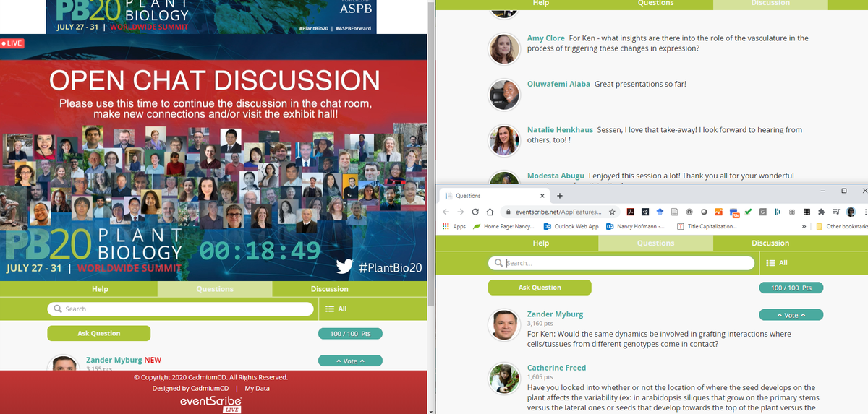
Task: Click the 100 / 100 Pts badge in Chrome
Action: coord(791,288)
